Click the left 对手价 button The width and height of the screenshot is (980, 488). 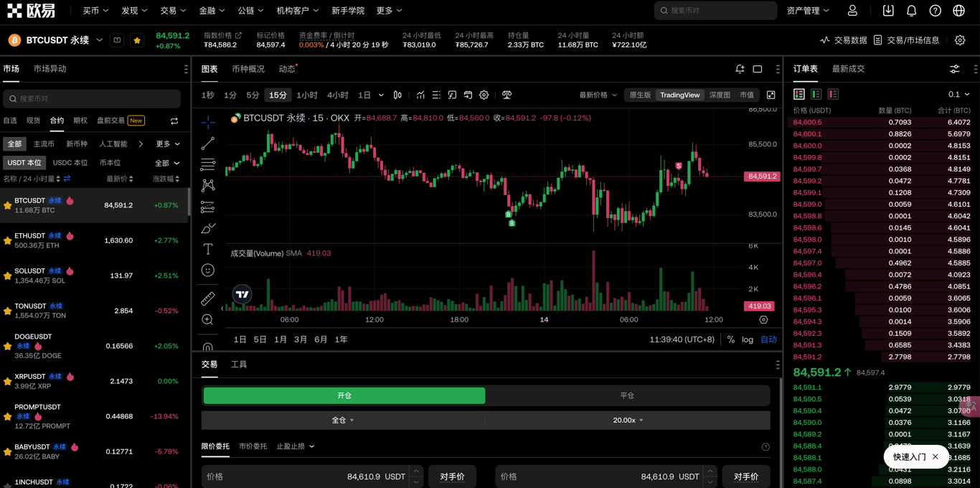click(453, 477)
